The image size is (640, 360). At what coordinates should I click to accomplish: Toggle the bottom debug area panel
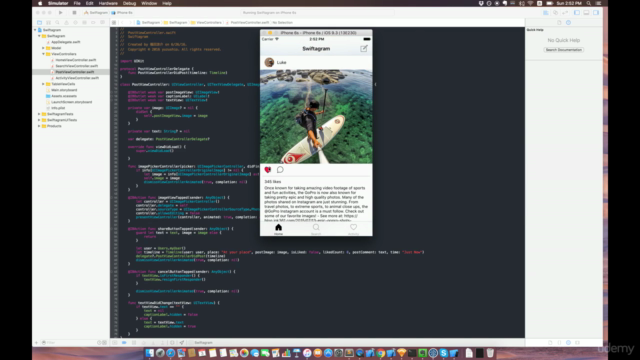pos(587,13)
